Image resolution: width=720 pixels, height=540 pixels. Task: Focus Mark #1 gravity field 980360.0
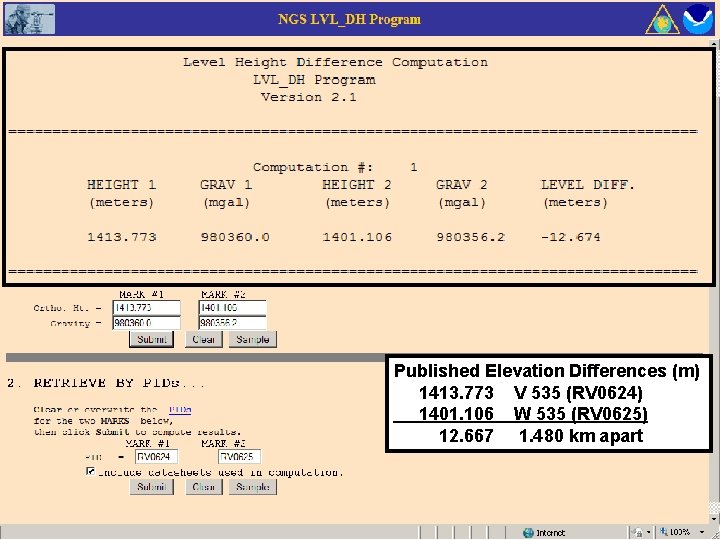[x=146, y=323]
